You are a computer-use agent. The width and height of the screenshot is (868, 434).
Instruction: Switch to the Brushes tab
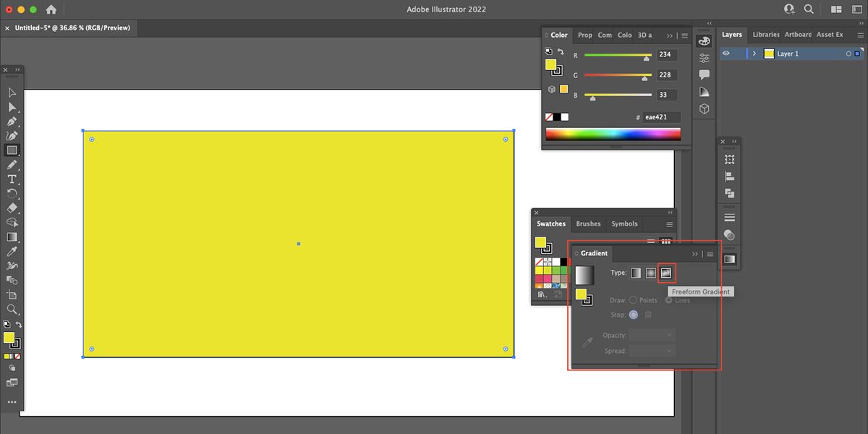point(588,224)
